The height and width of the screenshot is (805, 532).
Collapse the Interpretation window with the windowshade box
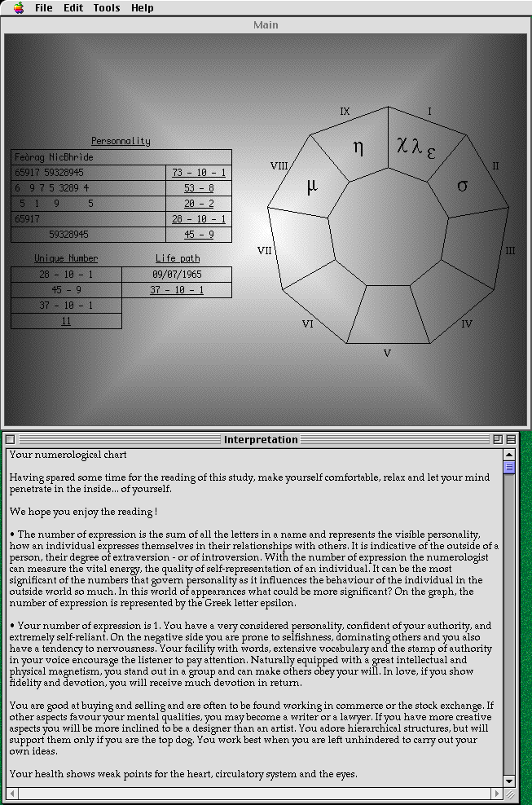(511, 439)
